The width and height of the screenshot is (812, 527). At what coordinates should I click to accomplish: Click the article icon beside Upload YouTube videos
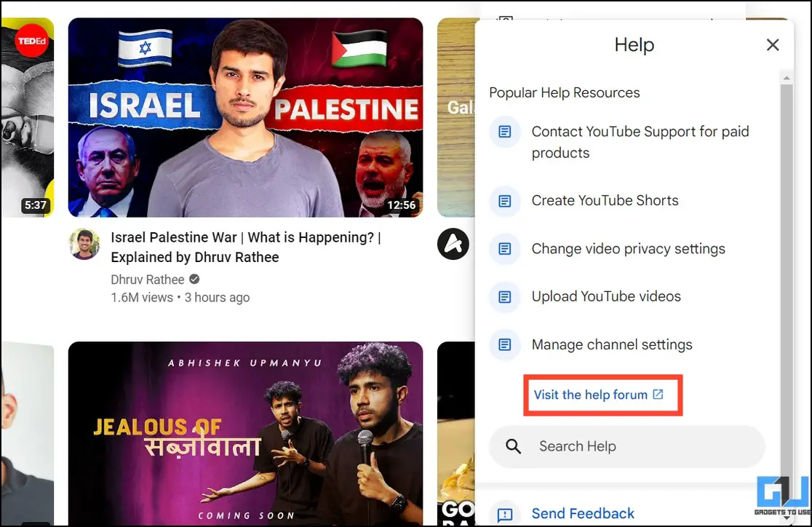[x=504, y=297]
